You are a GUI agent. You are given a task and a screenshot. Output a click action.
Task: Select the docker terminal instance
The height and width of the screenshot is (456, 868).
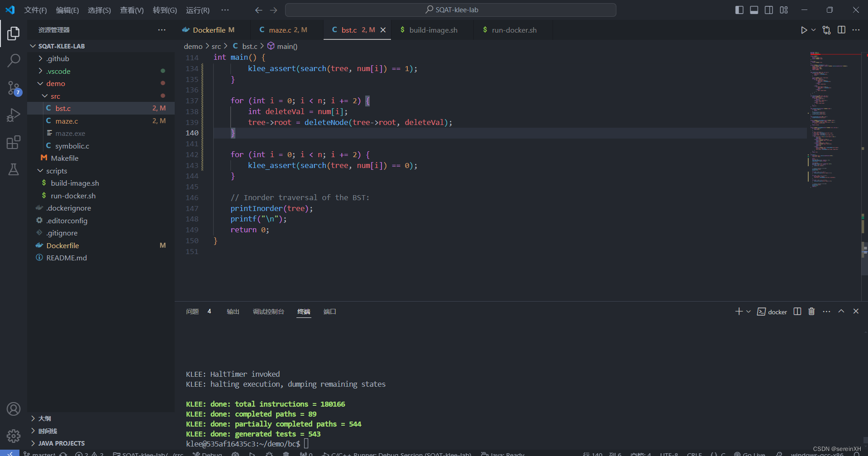(772, 312)
